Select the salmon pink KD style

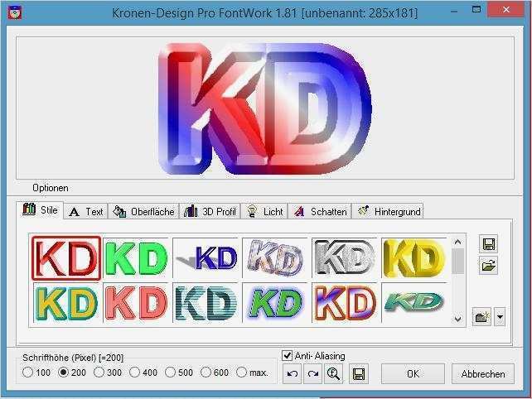[136, 303]
